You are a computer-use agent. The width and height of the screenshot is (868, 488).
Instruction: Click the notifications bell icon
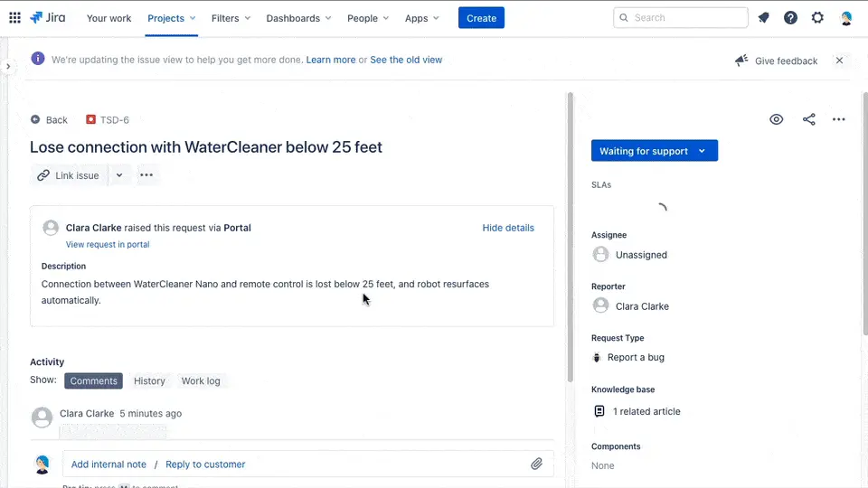tap(764, 18)
